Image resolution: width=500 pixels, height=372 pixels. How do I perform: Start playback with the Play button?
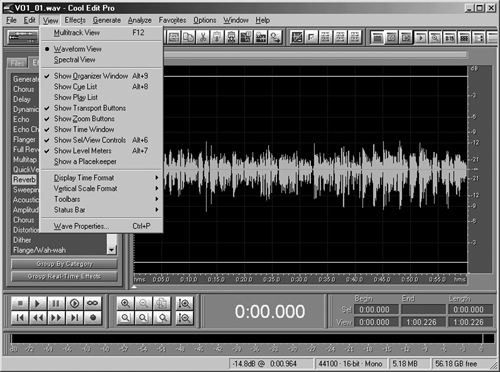click(x=38, y=303)
